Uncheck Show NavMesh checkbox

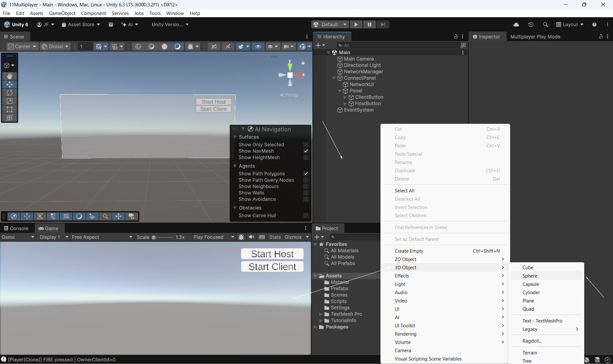[306, 151]
